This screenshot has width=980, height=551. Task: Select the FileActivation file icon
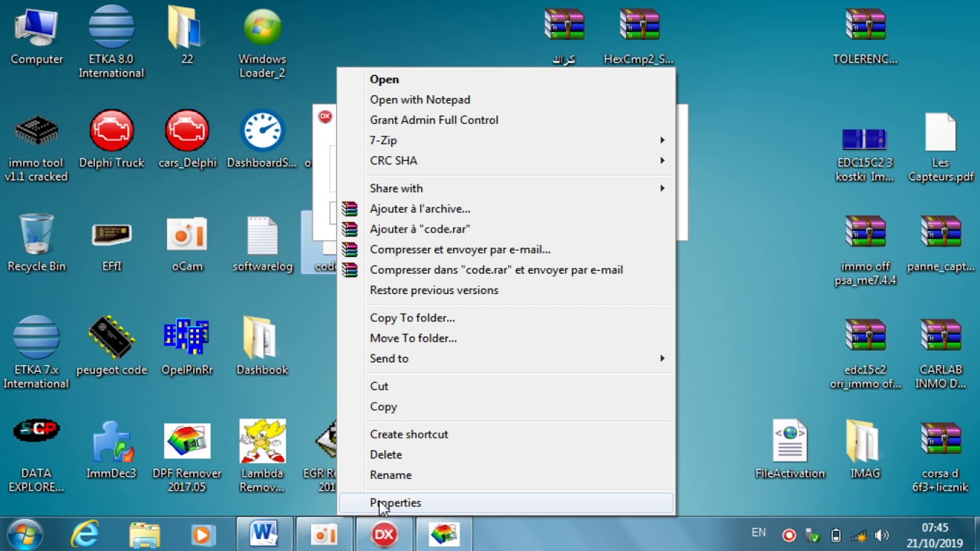coord(790,450)
